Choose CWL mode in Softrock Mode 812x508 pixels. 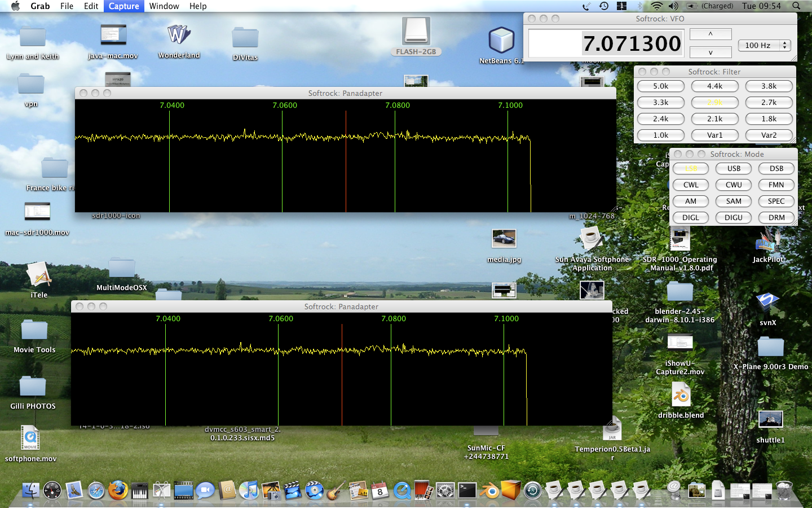691,185
